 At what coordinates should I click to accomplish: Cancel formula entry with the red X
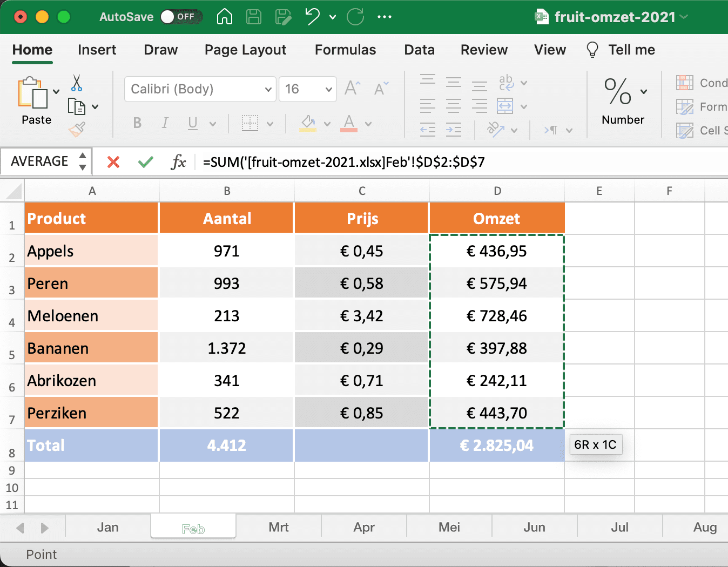(113, 161)
